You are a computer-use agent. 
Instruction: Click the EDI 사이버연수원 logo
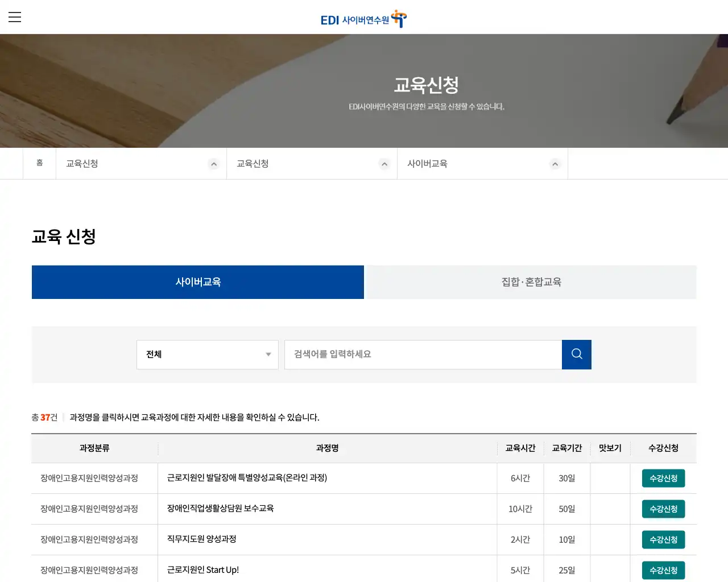tap(363, 18)
